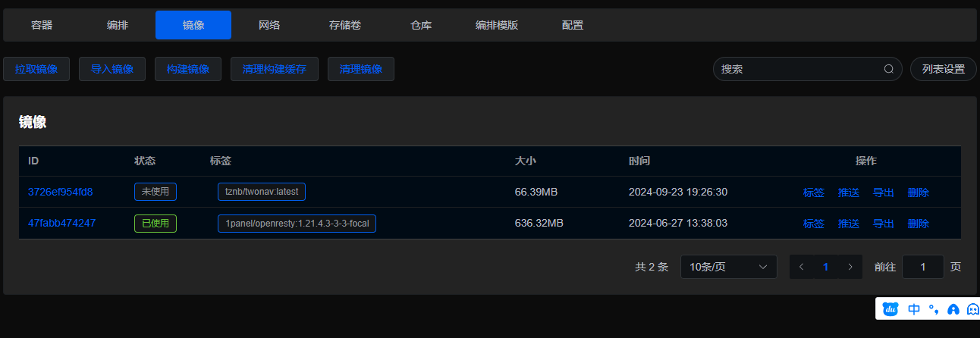Open the 列表设置 column settings
Image resolution: width=980 pixels, height=338 pixels.
pos(944,69)
